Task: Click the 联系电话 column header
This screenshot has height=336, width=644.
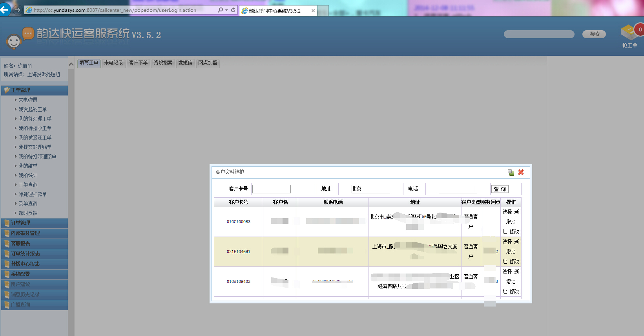Action: (x=333, y=202)
